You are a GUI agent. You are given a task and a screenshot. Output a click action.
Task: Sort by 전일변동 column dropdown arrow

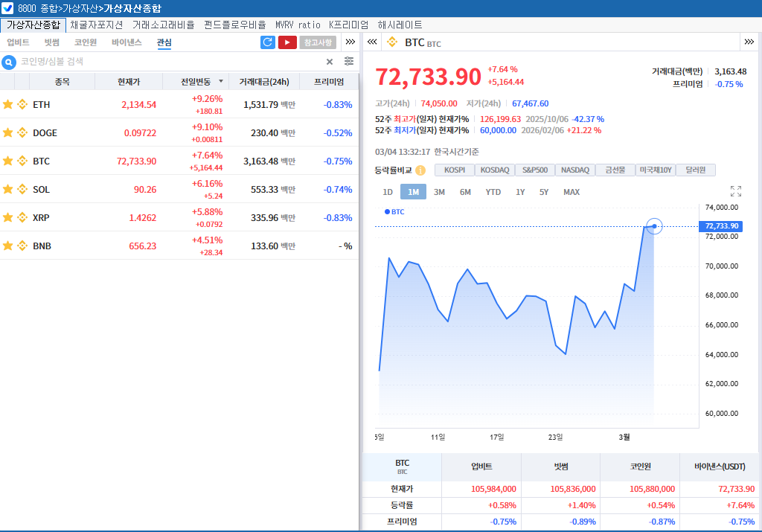pyautogui.click(x=220, y=82)
